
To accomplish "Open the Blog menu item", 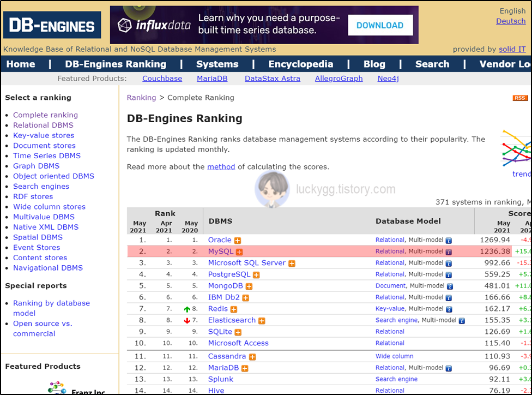I will pyautogui.click(x=374, y=64).
